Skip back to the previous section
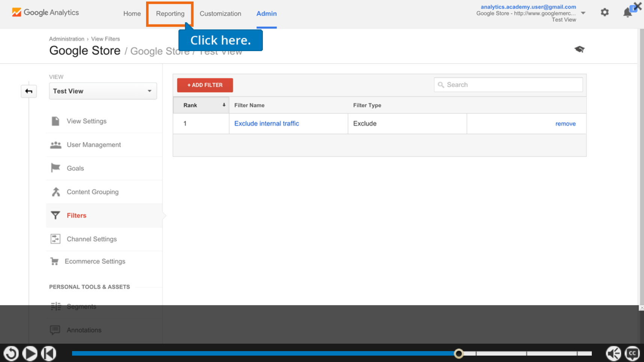 [x=48, y=353]
